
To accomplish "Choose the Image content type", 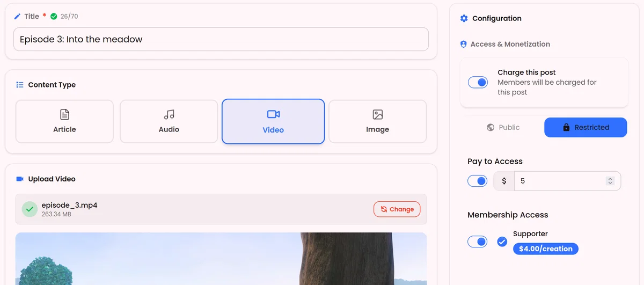I will coord(377,121).
